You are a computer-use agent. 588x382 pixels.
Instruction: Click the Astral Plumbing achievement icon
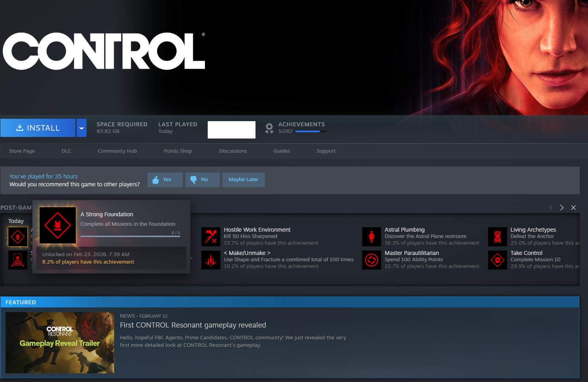[x=372, y=237]
